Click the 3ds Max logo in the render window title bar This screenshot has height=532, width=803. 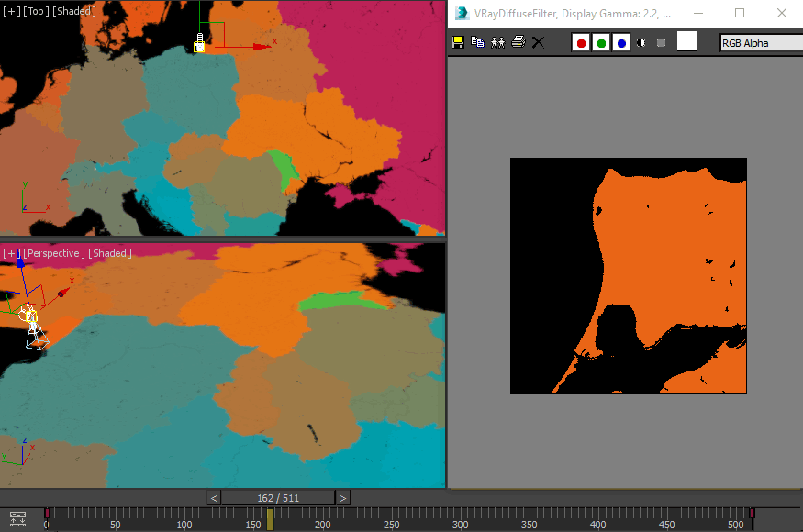[x=463, y=14]
